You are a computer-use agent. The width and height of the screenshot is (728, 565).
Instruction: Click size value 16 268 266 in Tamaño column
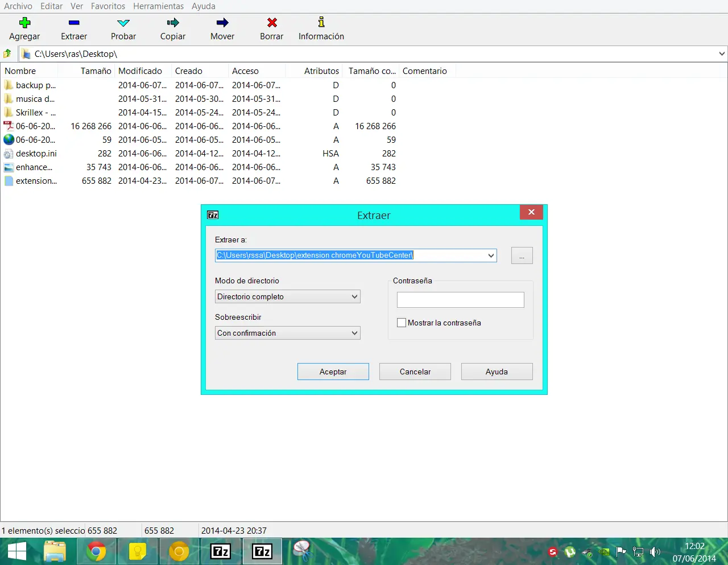click(91, 126)
